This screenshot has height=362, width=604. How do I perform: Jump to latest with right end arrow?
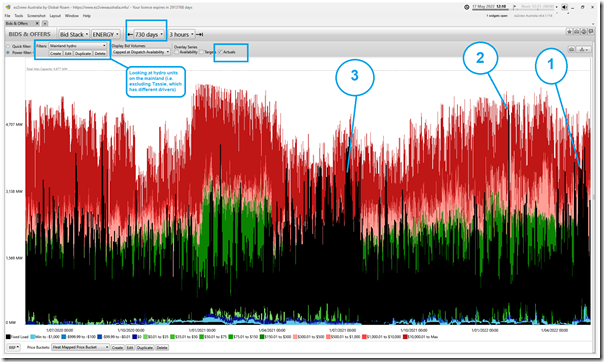[x=200, y=34]
